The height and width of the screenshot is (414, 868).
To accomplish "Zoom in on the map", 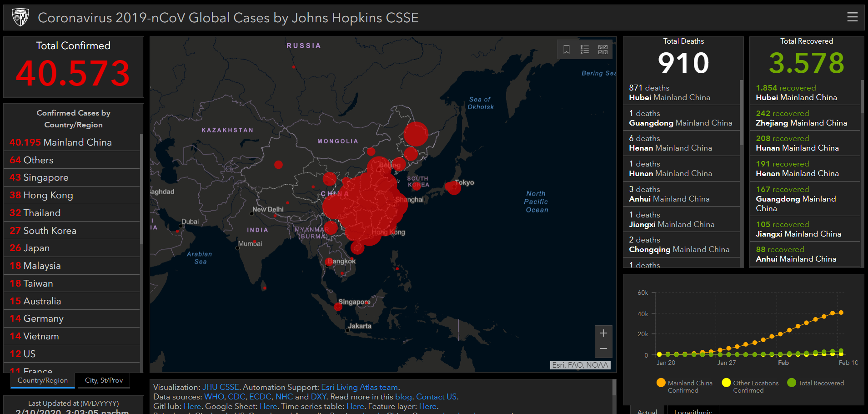I will [x=603, y=333].
